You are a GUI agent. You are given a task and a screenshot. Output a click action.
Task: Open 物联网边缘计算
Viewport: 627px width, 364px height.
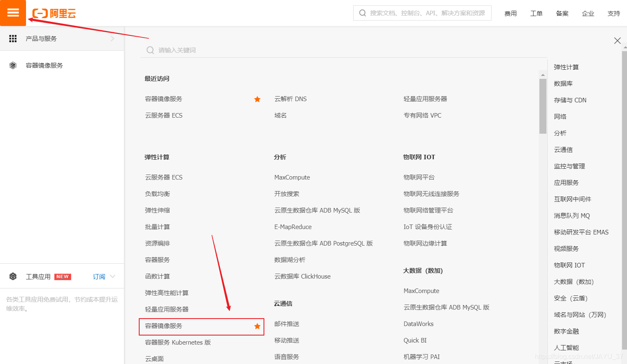pyautogui.click(x=425, y=243)
